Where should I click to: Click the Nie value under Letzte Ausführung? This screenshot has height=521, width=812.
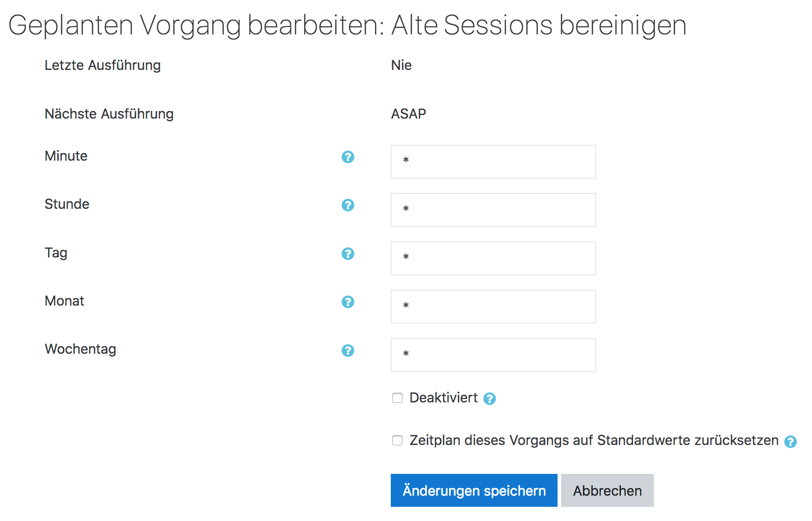tap(401, 65)
